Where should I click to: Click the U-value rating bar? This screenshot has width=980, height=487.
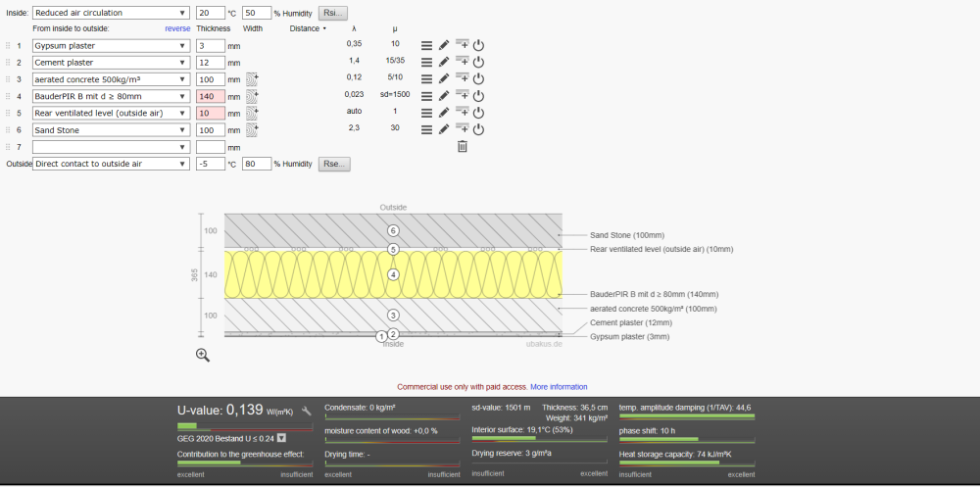coord(245,426)
